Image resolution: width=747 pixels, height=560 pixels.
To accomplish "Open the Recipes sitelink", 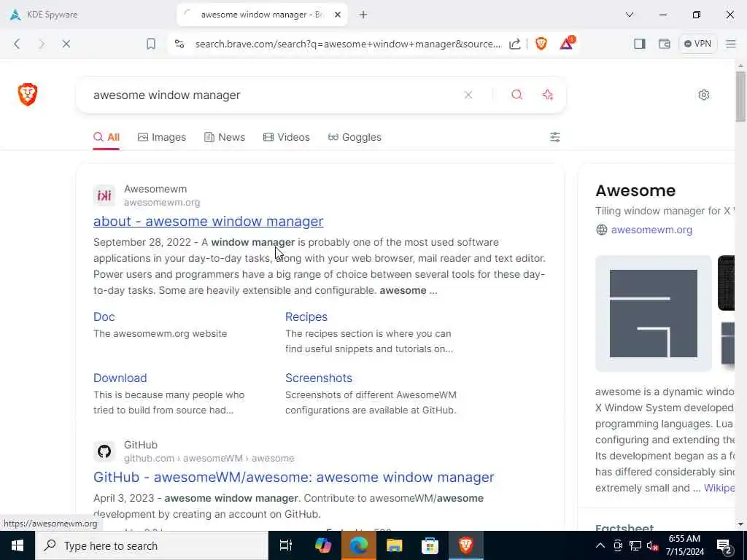I will pyautogui.click(x=306, y=316).
